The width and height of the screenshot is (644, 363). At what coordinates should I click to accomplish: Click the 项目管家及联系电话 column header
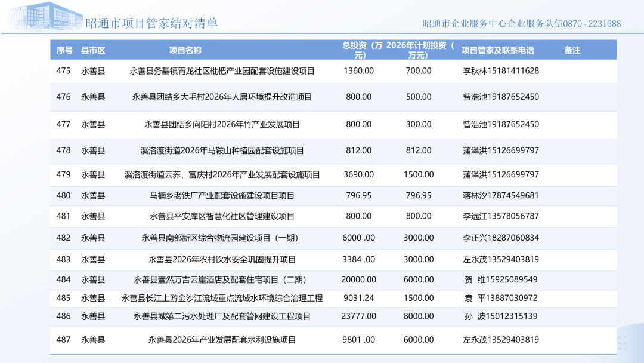point(498,51)
